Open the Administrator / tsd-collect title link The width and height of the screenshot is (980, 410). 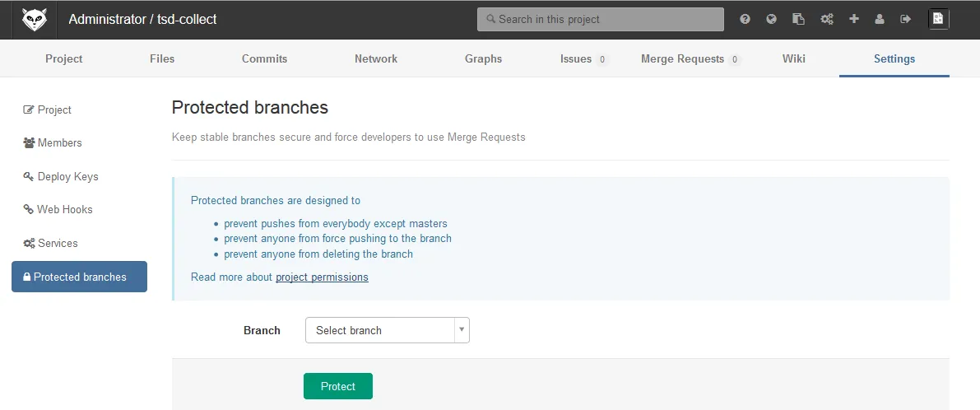pyautogui.click(x=142, y=20)
